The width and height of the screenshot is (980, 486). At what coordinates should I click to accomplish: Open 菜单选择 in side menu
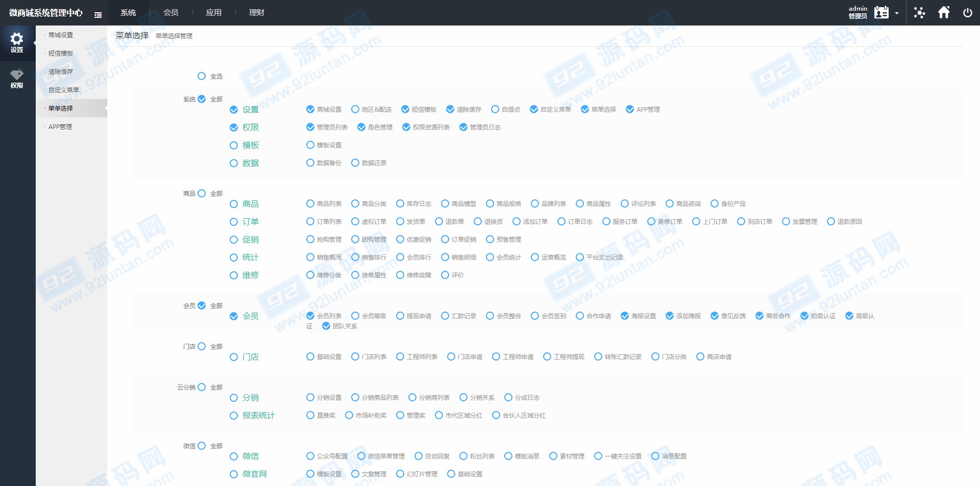click(61, 109)
